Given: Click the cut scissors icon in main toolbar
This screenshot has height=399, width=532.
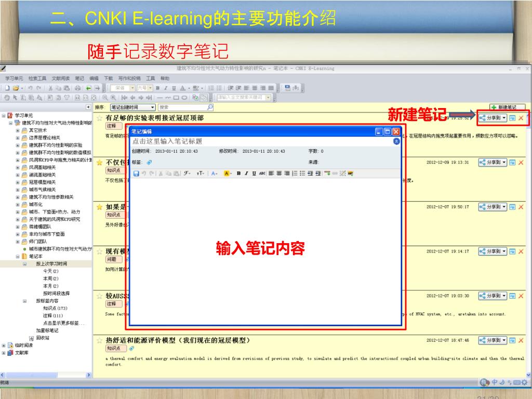Looking at the screenshot, I should click(50, 88).
